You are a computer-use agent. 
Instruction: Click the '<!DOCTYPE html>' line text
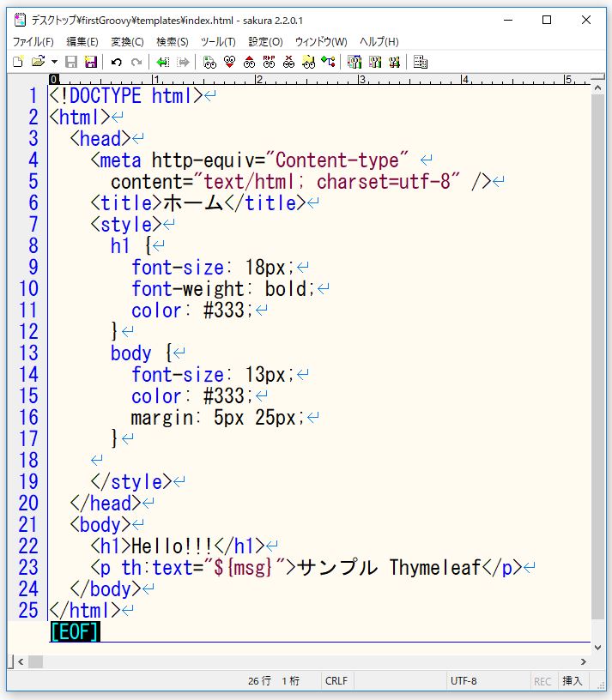126,95
